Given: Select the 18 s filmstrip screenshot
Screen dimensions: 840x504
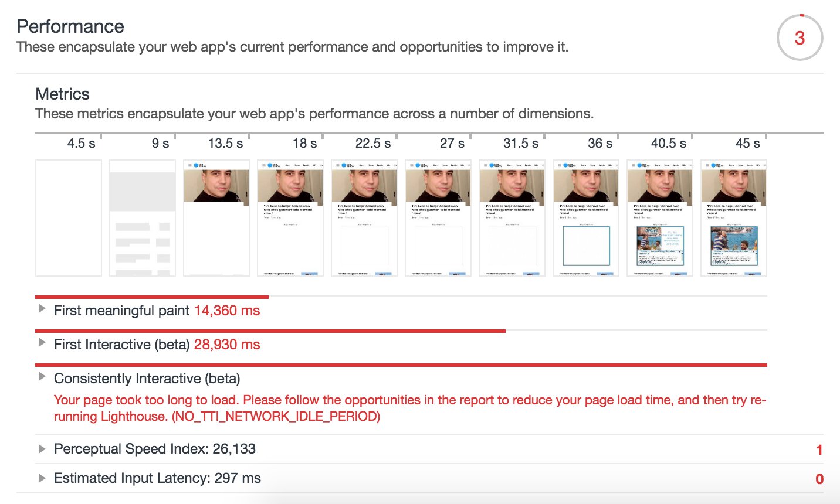Looking at the screenshot, I should [x=290, y=217].
